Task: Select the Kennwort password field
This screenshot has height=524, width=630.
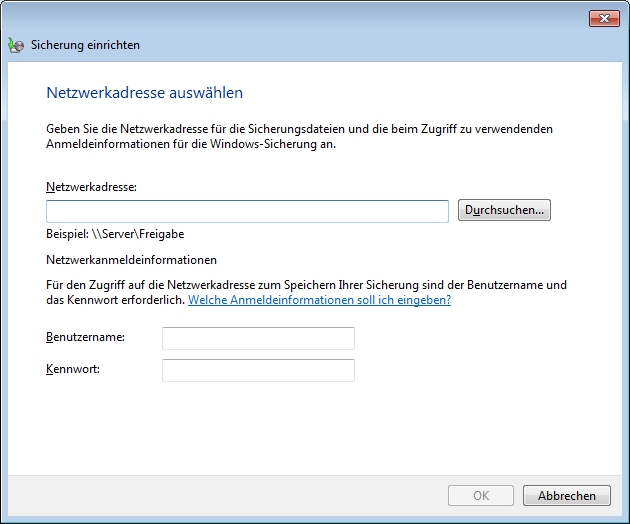Action: tap(258, 370)
